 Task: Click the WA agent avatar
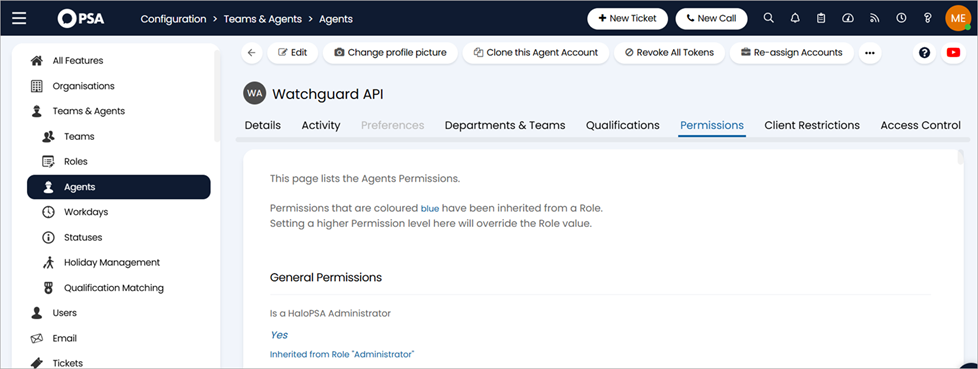[x=254, y=93]
